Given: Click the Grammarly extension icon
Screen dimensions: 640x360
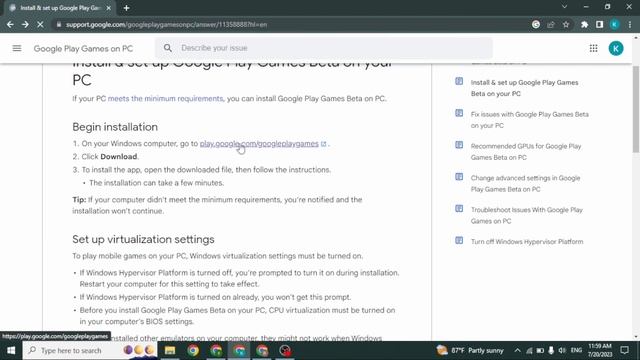Looking at the screenshot, I should pos(536,24).
